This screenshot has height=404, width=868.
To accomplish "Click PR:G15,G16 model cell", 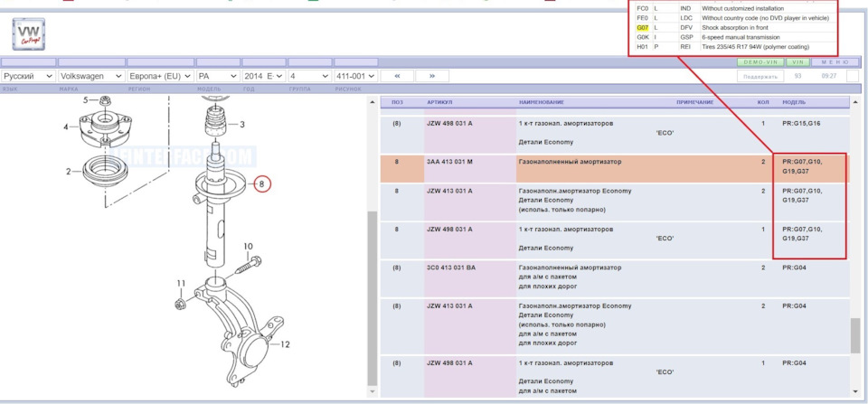I will [x=801, y=124].
